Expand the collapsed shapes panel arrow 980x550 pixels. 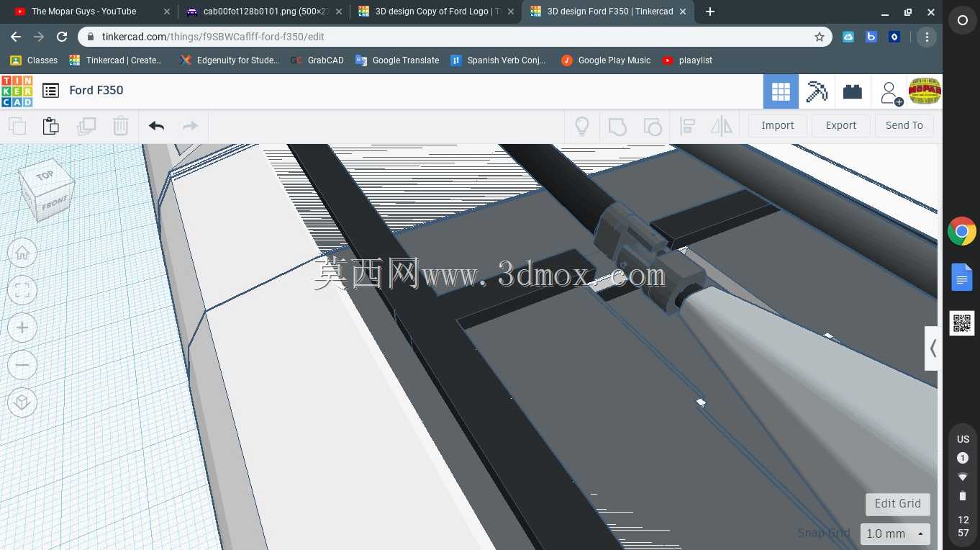coord(933,348)
